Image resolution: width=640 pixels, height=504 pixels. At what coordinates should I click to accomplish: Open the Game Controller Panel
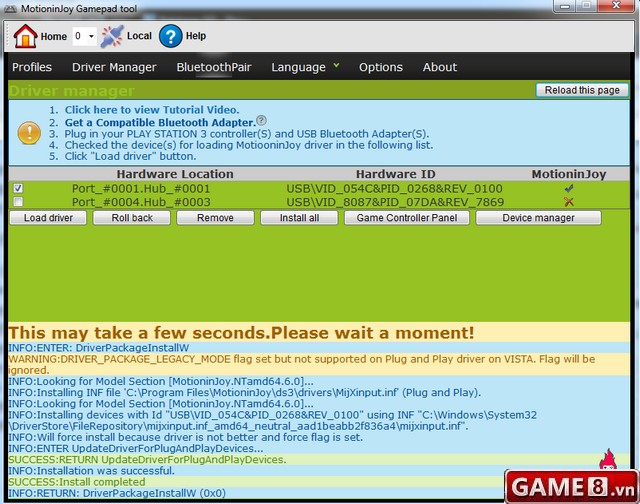pos(407,218)
